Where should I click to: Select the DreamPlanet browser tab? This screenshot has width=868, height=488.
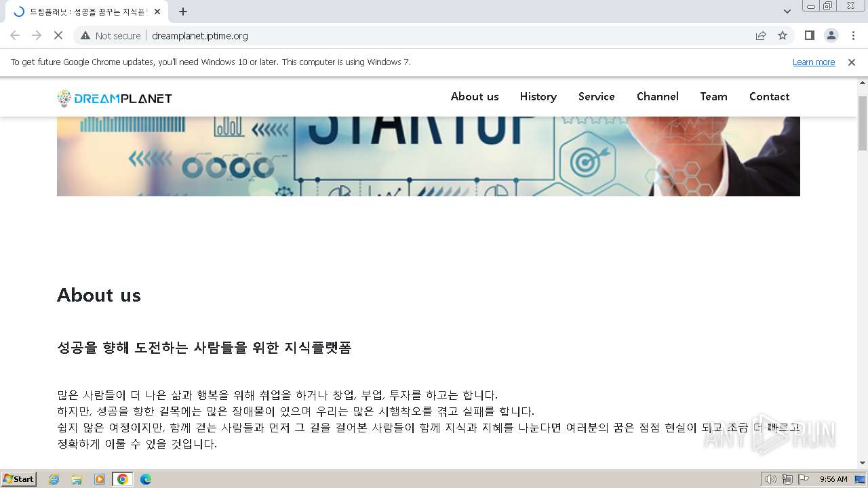(x=87, y=12)
